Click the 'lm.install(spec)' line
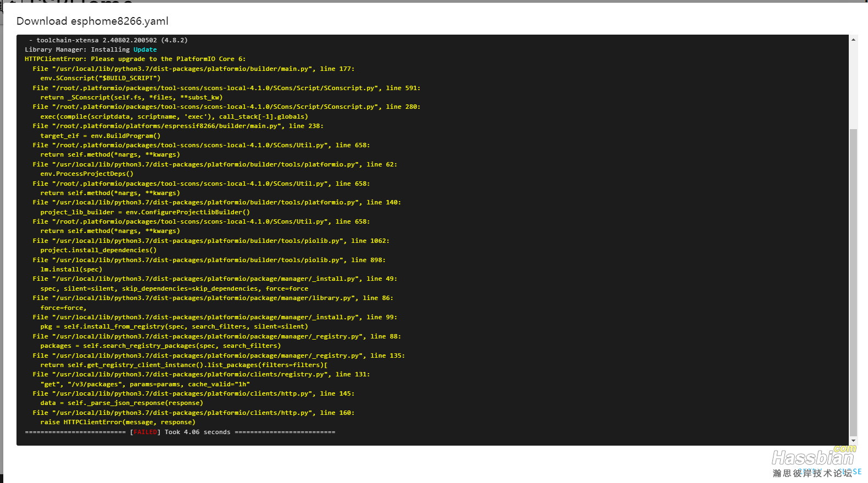 click(x=71, y=269)
